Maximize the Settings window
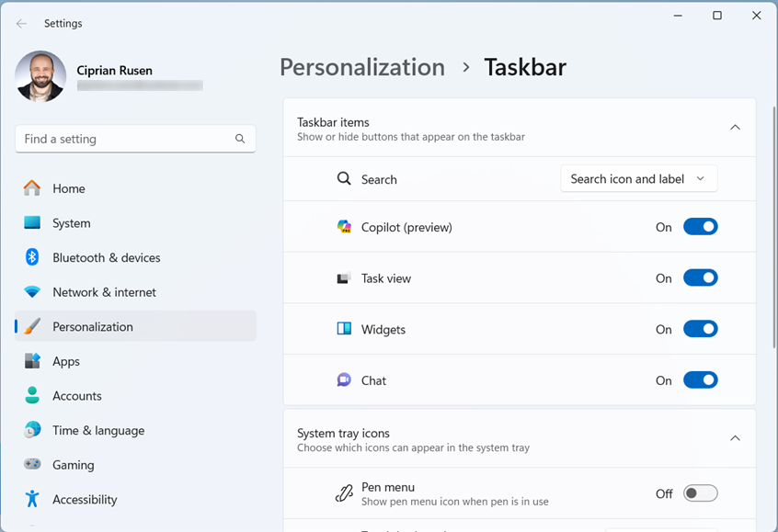The height and width of the screenshot is (532, 778). [717, 16]
